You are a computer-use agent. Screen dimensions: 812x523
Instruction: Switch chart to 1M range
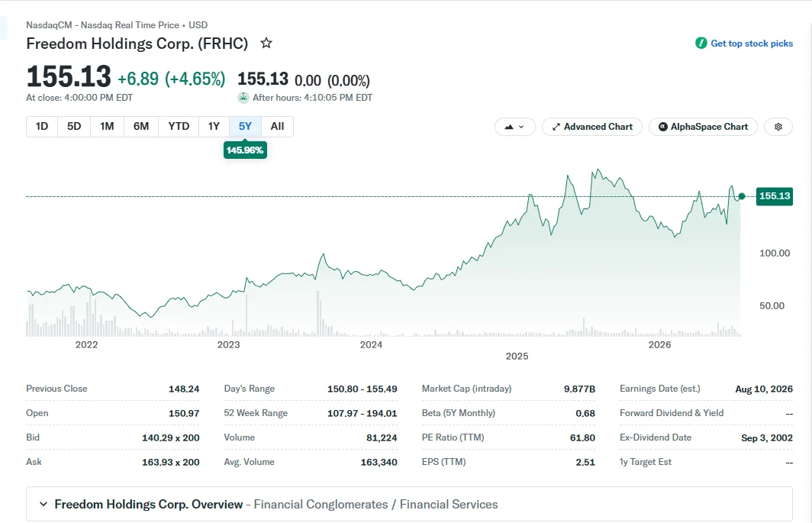107,127
